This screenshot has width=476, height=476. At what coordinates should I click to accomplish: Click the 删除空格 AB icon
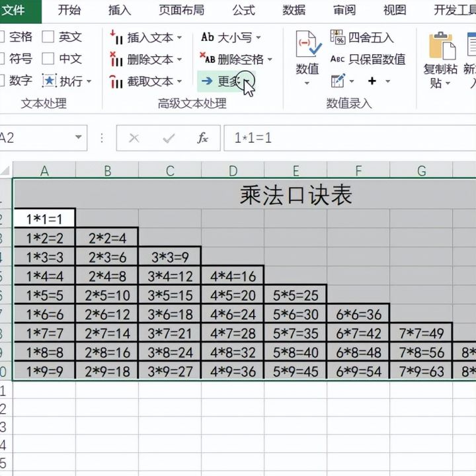tap(208, 58)
